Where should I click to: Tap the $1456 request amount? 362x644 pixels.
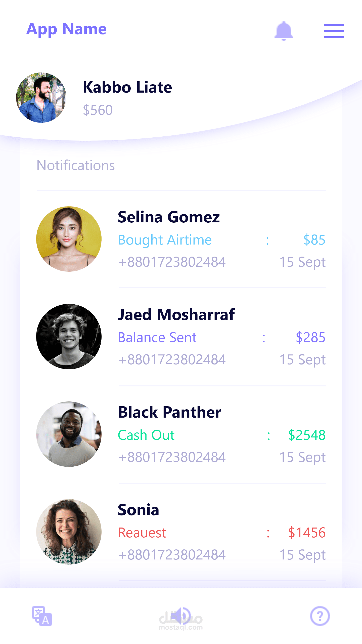click(307, 533)
